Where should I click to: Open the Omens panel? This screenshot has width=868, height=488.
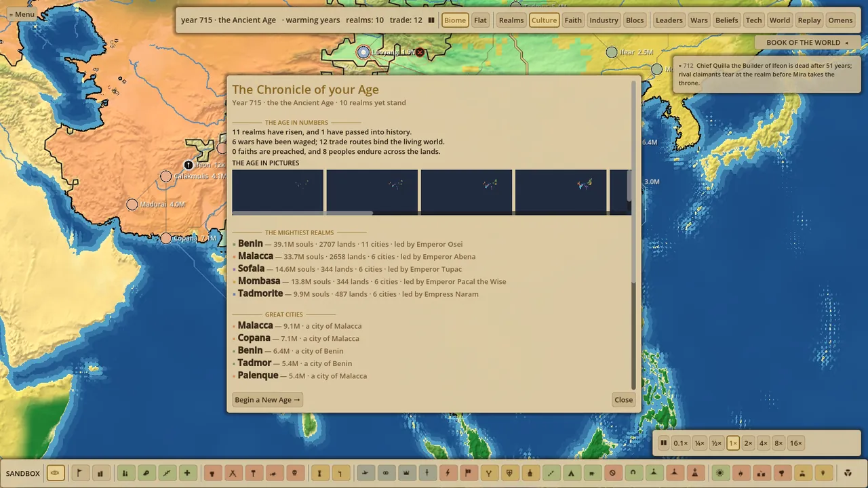[840, 20]
